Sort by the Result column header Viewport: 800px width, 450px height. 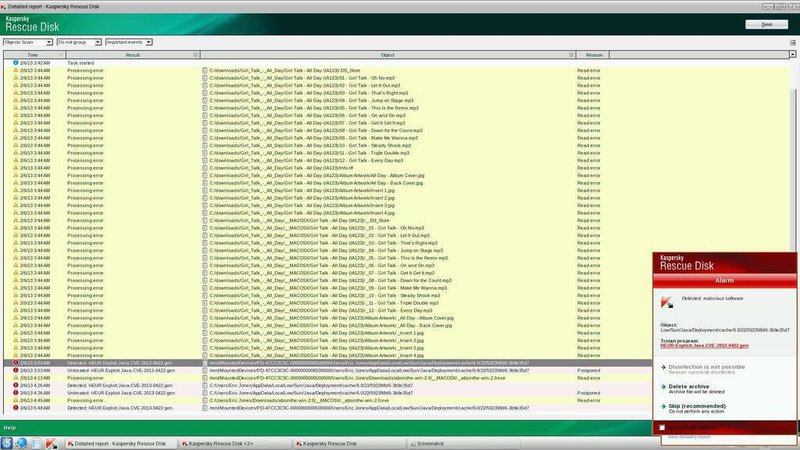pyautogui.click(x=132, y=55)
